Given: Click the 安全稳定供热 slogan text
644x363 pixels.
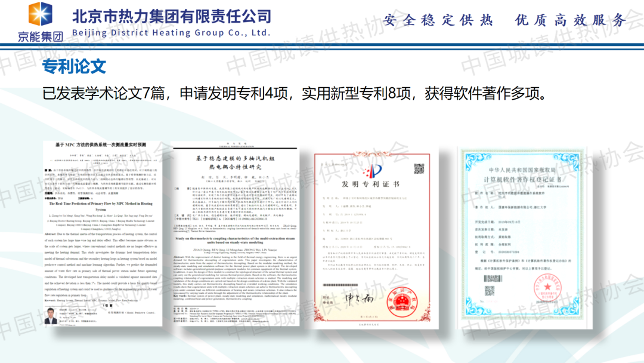Looking at the screenshot, I should 438,20.
